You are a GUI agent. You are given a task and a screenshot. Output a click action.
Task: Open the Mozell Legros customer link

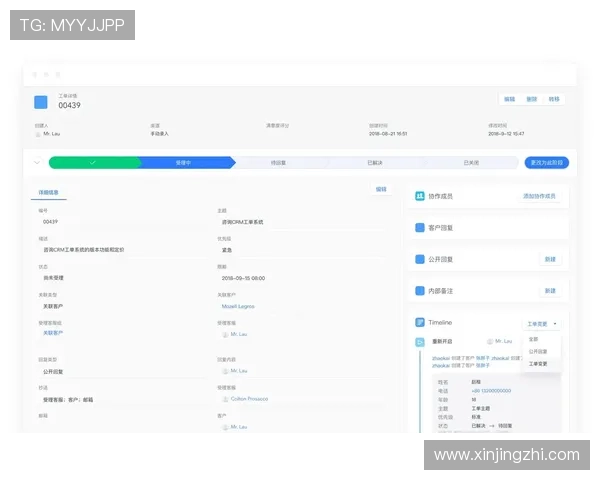[x=238, y=306]
